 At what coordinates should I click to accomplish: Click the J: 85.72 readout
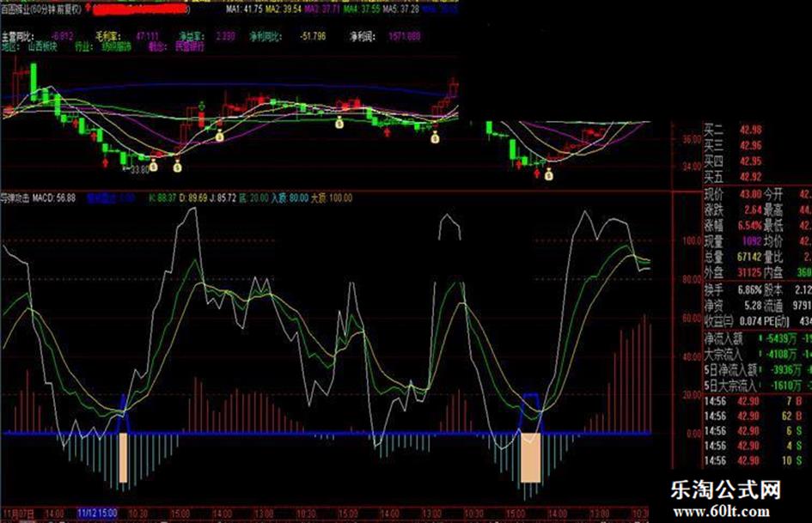pos(223,198)
